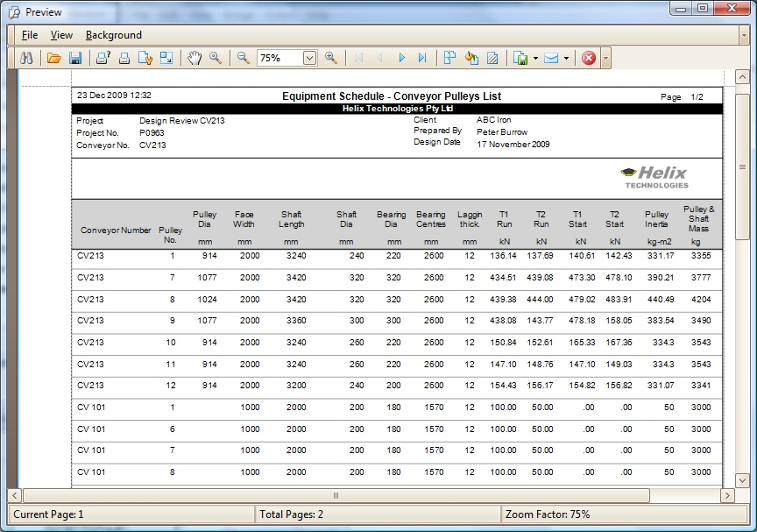The image size is (757, 532).
Task: Click T2 Start value '158.05'
Action: [x=619, y=321]
